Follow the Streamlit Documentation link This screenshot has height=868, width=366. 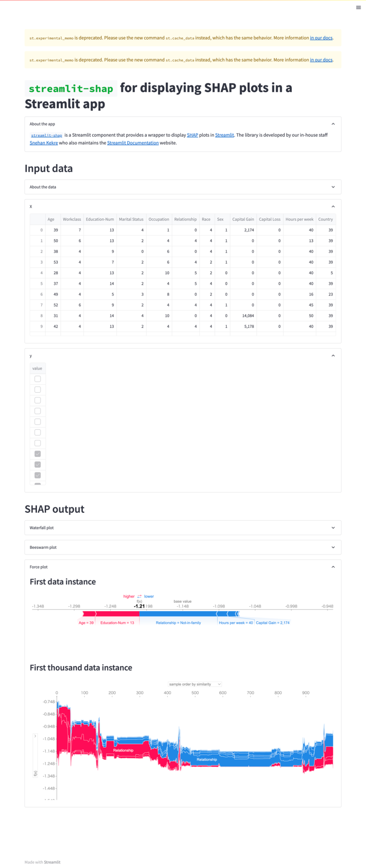(133, 143)
